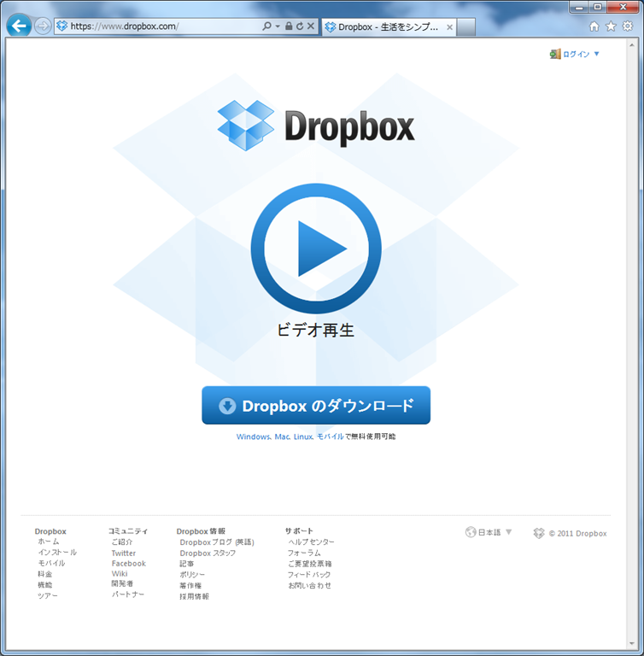
Task: Click the ビデオ再生 label
Action: pyautogui.click(x=315, y=330)
